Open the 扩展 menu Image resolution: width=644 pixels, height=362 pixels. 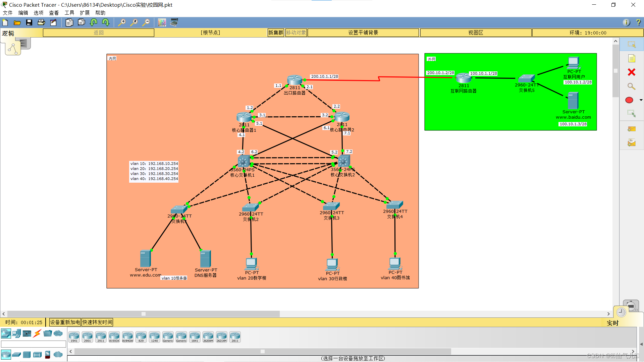[x=85, y=13]
